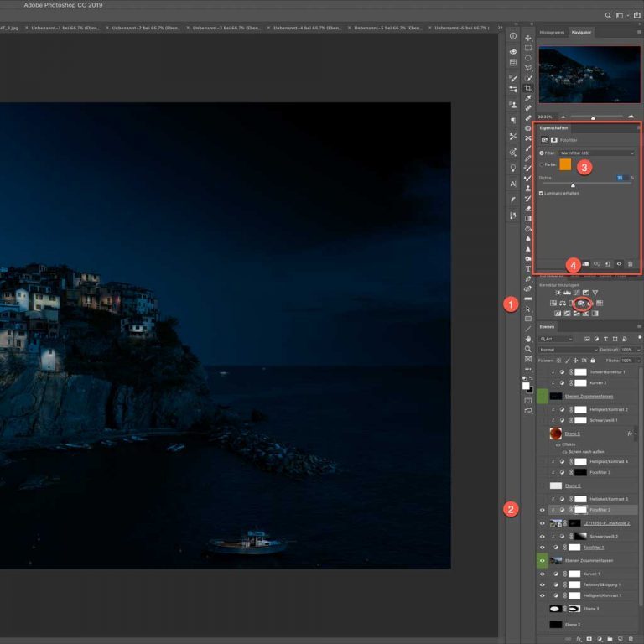Create a new group folder in Ebenen

click(x=610, y=639)
